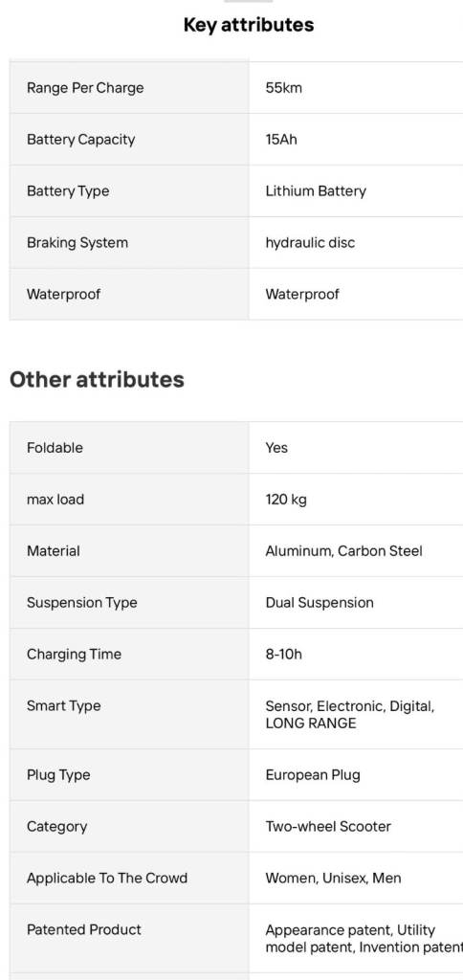The image size is (463, 980).
Task: Select the Foldable row label
Action: click(55, 448)
